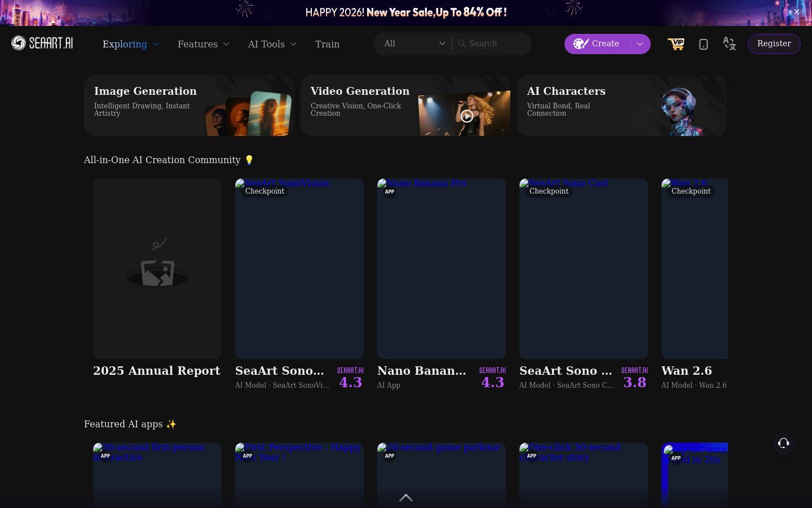Click the Register button
The height and width of the screenshot is (508, 812).
coord(774,43)
